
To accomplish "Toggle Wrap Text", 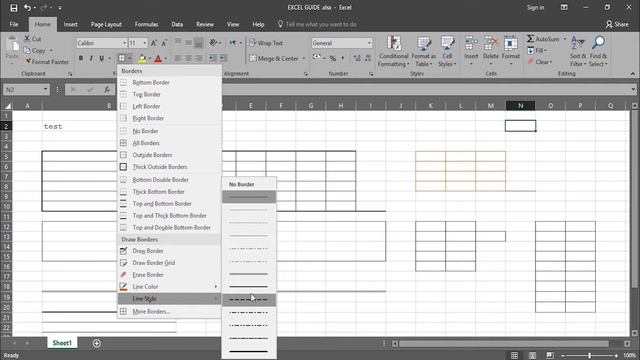I will tap(266, 43).
